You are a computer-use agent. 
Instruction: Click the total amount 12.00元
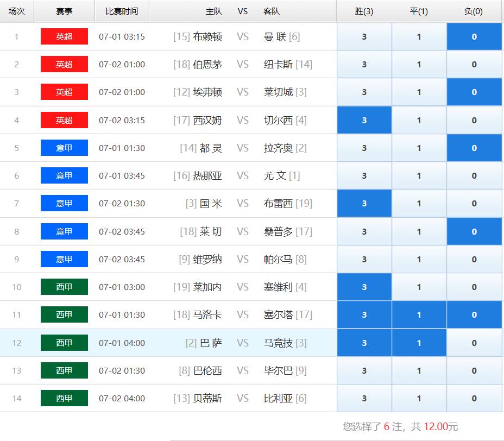pos(440,426)
